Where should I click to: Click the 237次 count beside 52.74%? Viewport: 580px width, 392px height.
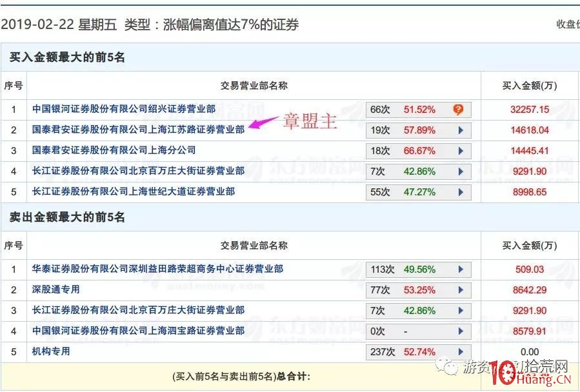[383, 352]
